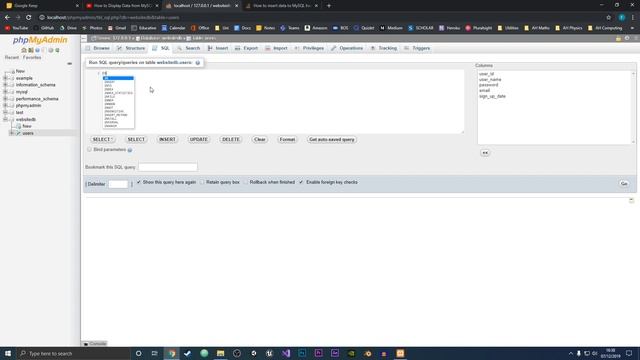Click the New table icon under websitedb

click(19, 126)
